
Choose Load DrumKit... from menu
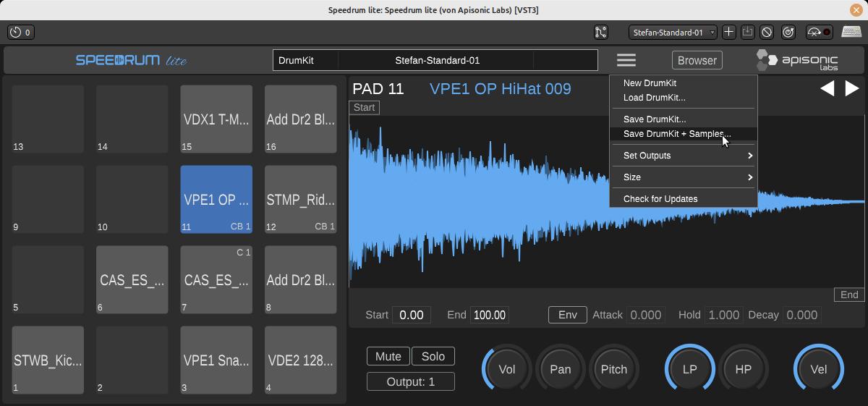tap(684, 98)
